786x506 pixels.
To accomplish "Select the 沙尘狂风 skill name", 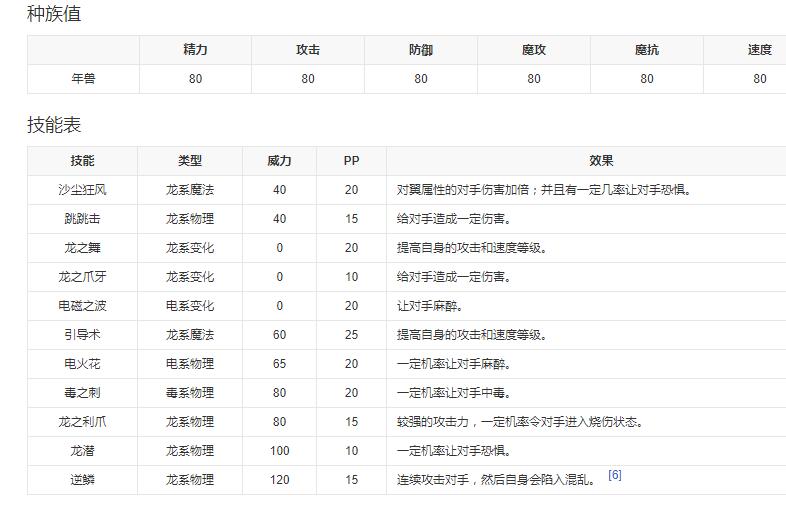I will (x=83, y=190).
